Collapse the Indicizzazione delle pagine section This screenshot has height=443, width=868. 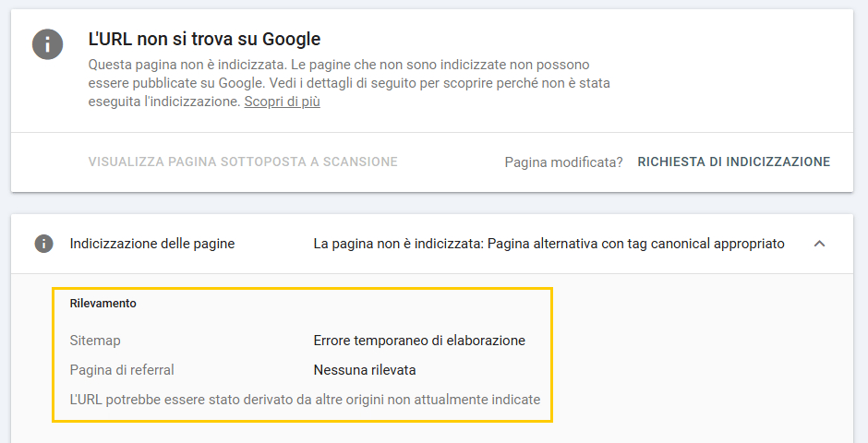point(819,244)
